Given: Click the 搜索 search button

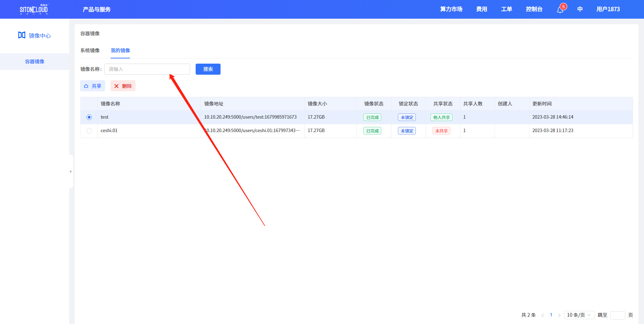Looking at the screenshot, I should pos(208,69).
